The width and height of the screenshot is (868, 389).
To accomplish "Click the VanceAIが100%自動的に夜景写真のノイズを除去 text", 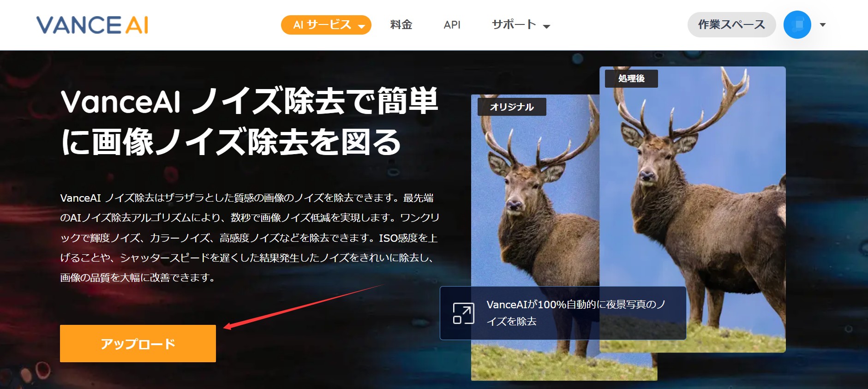I will point(576,313).
